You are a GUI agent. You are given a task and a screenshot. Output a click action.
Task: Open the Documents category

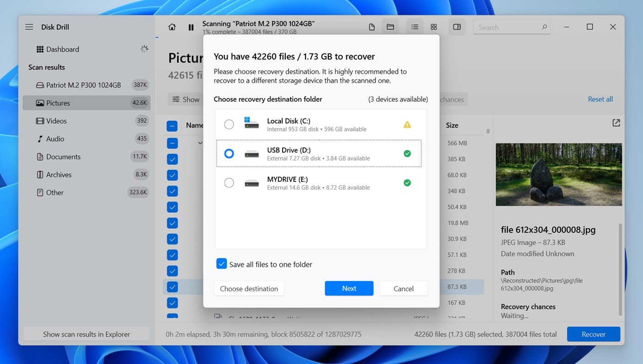click(x=86, y=157)
